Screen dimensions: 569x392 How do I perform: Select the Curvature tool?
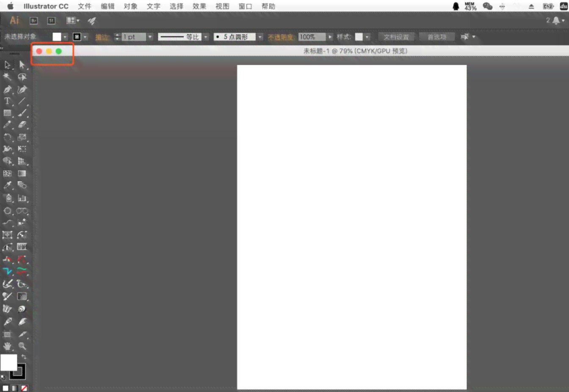pyautogui.click(x=22, y=89)
